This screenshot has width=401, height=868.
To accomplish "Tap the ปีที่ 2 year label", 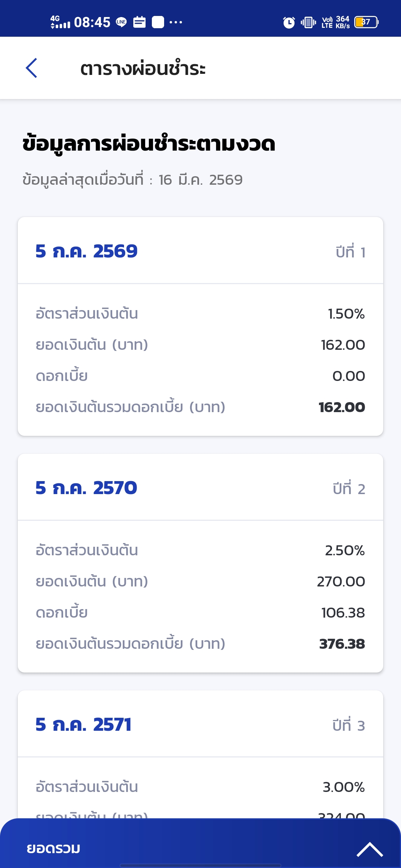I will 349,489.
